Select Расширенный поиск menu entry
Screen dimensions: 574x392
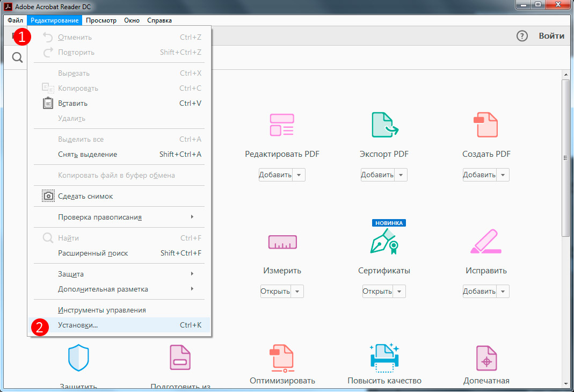click(x=119, y=253)
